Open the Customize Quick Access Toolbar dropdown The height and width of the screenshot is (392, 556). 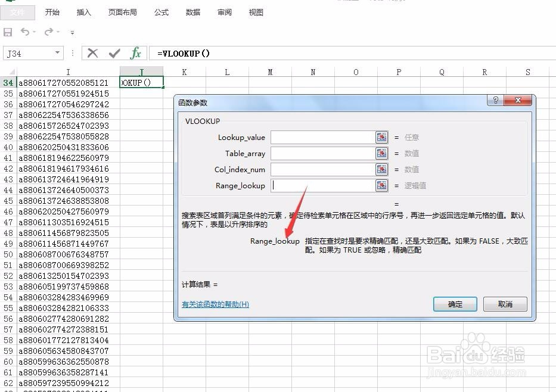[x=72, y=32]
